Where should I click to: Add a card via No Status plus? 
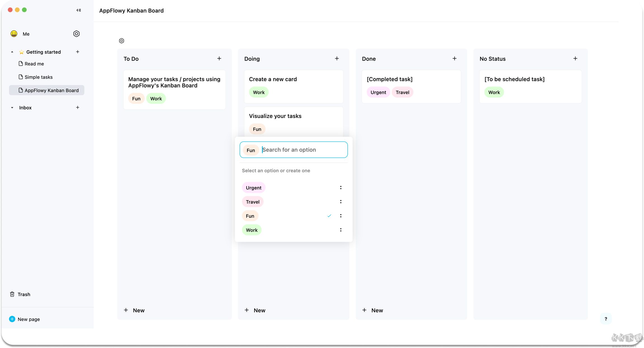point(575,58)
